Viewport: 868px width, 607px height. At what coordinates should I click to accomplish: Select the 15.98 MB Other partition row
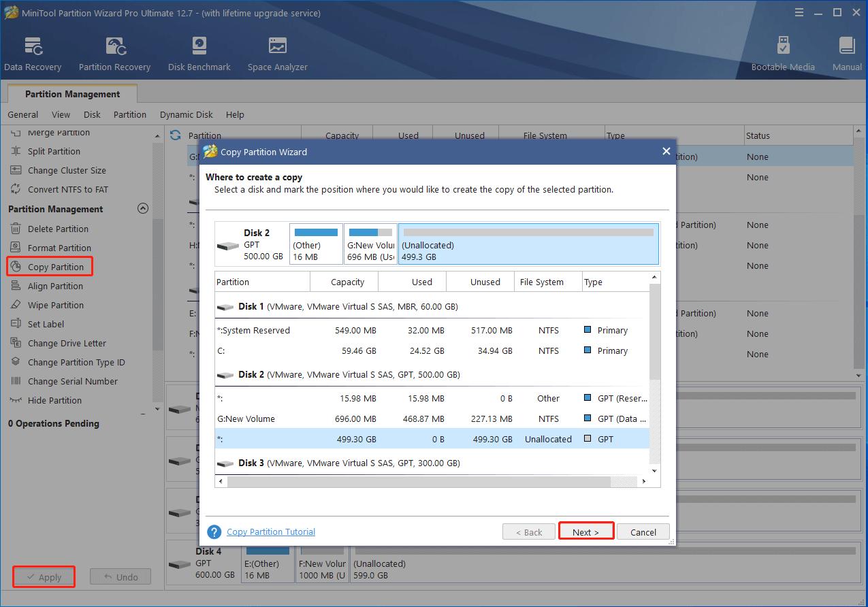[432, 398]
